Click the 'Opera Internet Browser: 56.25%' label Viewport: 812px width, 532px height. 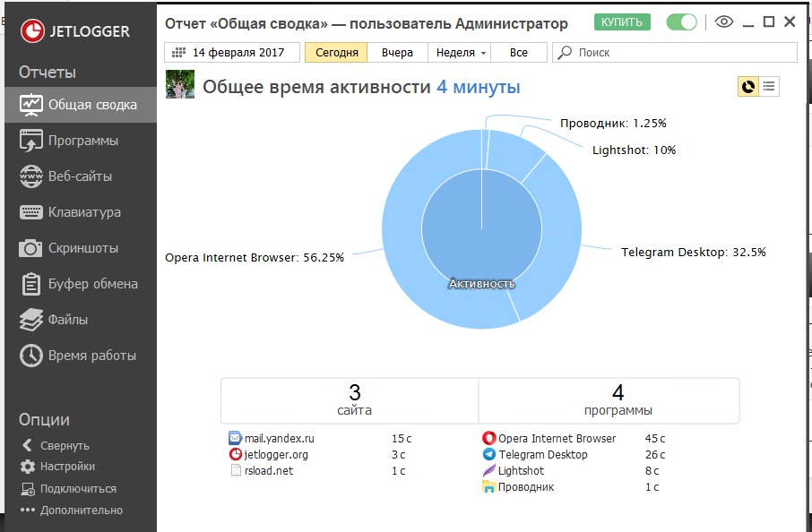[255, 258]
